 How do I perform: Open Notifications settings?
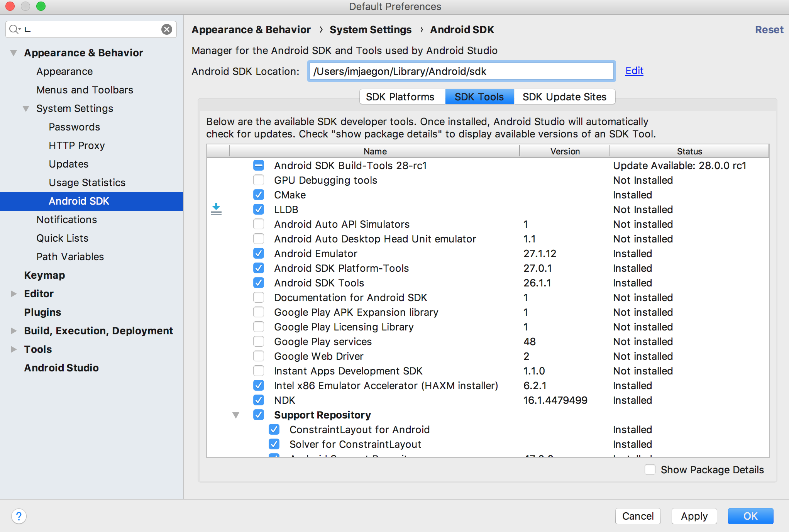(x=66, y=220)
